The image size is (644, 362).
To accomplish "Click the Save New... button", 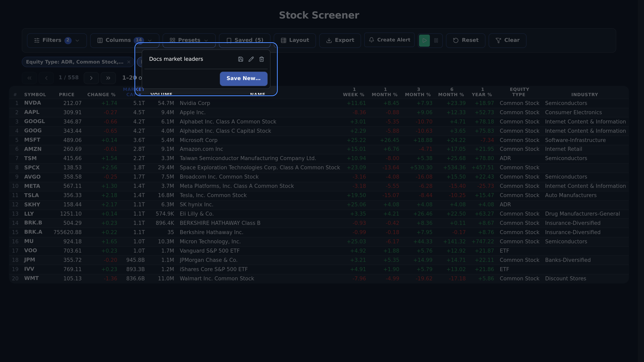I will pos(244,78).
